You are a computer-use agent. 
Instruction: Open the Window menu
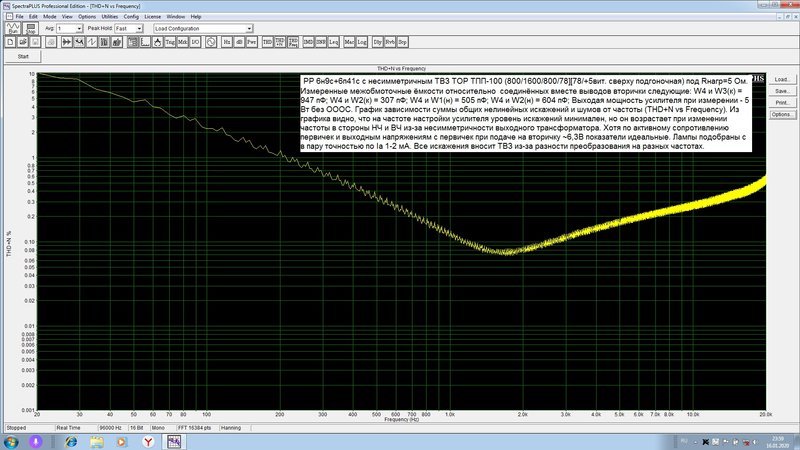tap(176, 16)
